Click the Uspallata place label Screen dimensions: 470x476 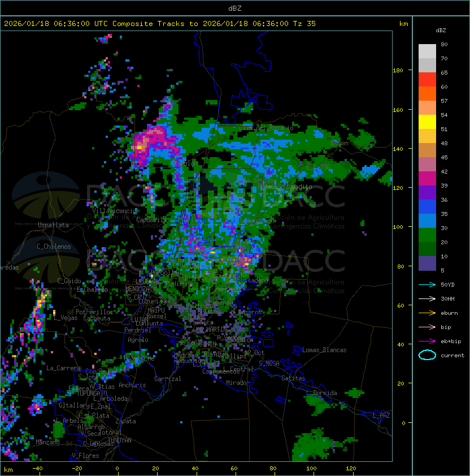click(53, 225)
